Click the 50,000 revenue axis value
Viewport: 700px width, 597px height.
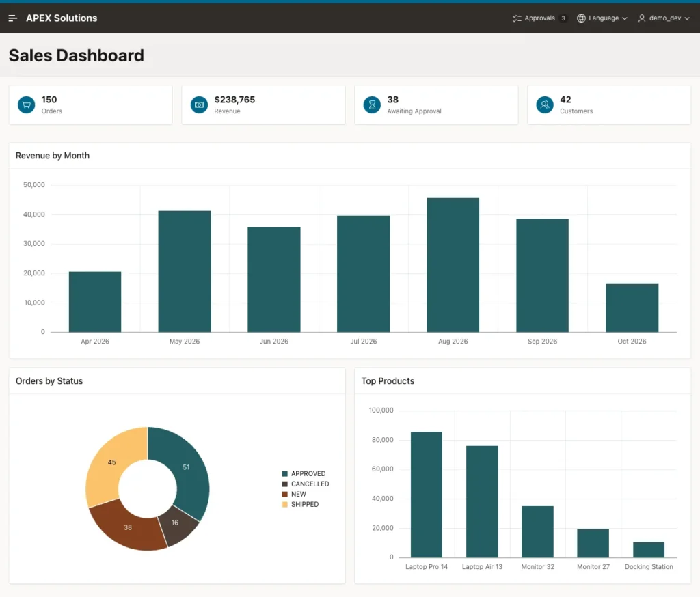point(34,185)
